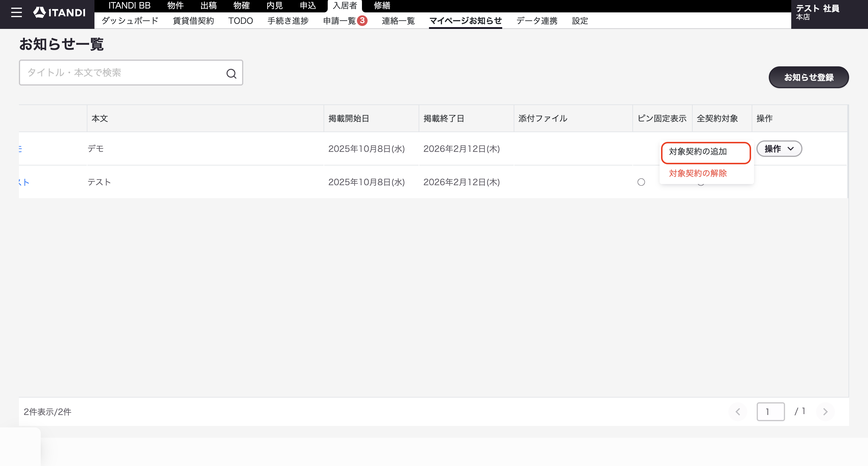This screenshot has width=868, height=466.
Task: Click the search magnifier icon
Action: [x=231, y=73]
